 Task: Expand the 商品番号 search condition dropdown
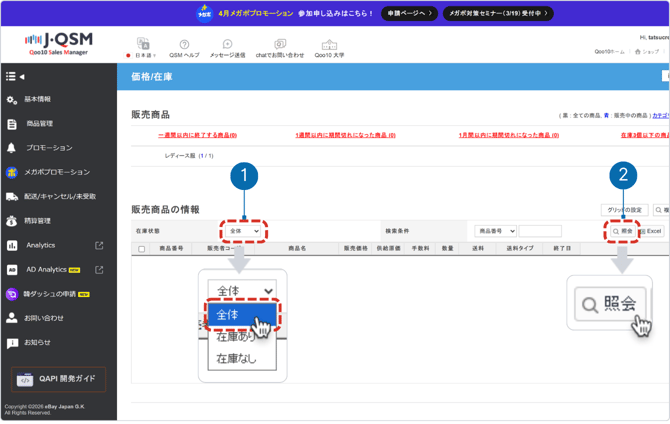pyautogui.click(x=495, y=231)
